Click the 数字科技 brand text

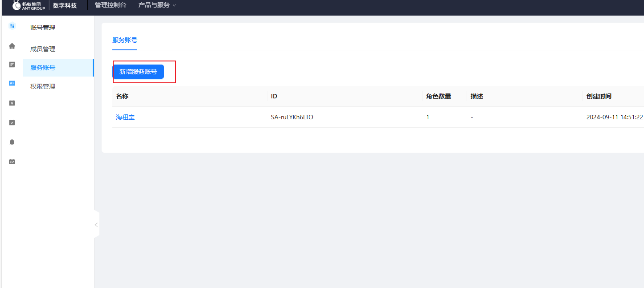click(x=65, y=5)
